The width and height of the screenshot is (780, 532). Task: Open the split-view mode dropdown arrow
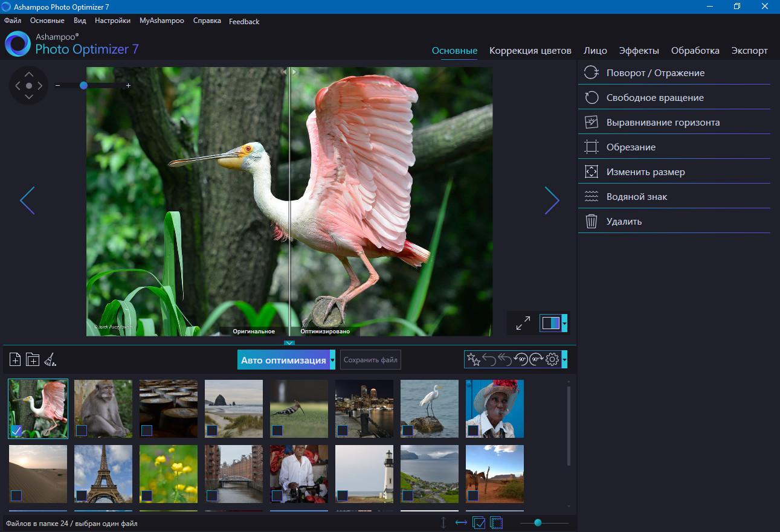pyautogui.click(x=564, y=323)
